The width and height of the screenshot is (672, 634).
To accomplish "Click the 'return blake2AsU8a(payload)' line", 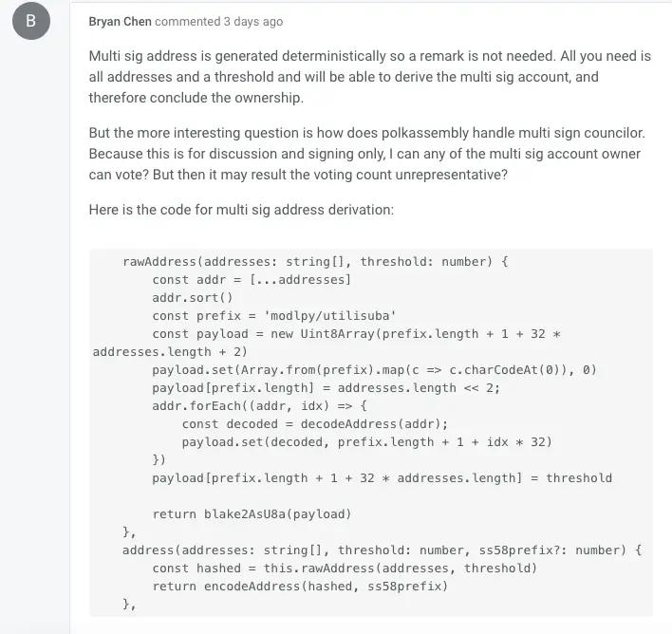I will (x=252, y=513).
